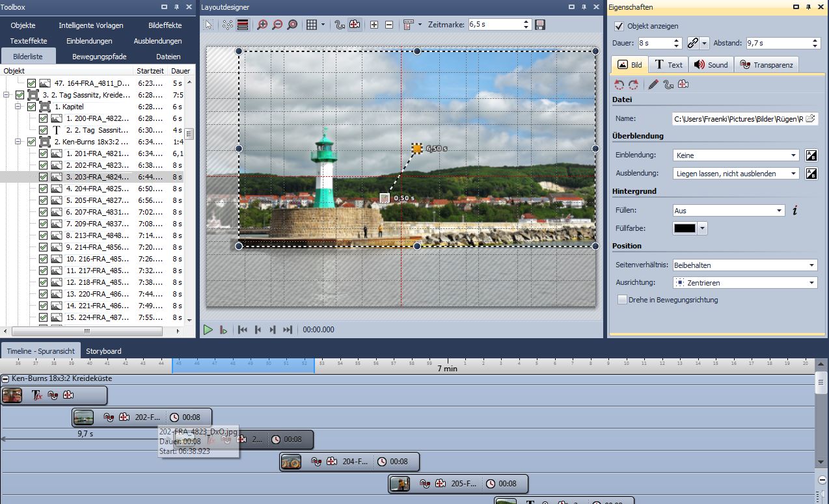Screen dimensions: 829x504
Task: Toggle the camera pan tool in Layoutdesigner toolbar
Action: point(355,25)
